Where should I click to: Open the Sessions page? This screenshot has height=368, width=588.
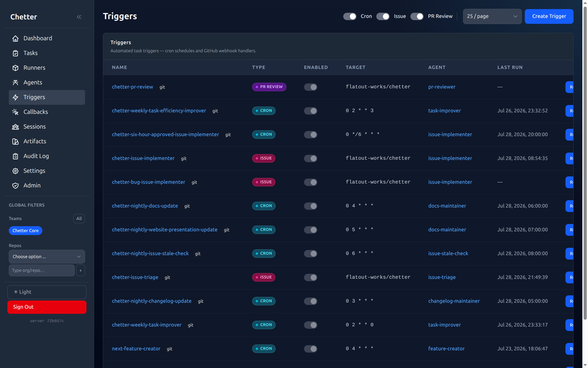coord(47,127)
